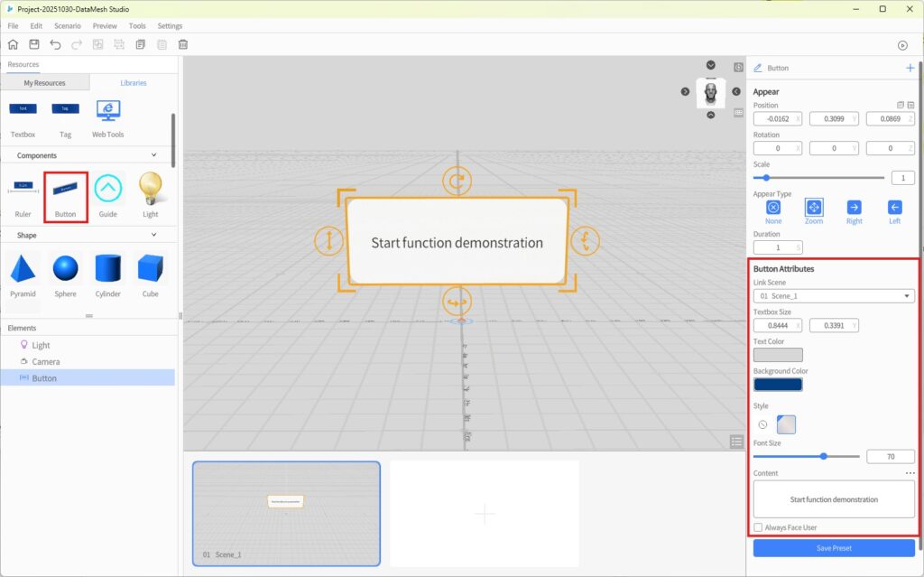Image resolution: width=924 pixels, height=577 pixels.
Task: Click the Home icon in toolbar
Action: (13, 44)
